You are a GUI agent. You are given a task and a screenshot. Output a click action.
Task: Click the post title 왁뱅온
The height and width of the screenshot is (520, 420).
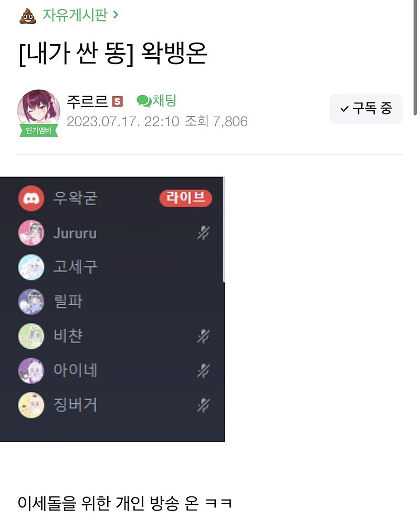point(174,53)
